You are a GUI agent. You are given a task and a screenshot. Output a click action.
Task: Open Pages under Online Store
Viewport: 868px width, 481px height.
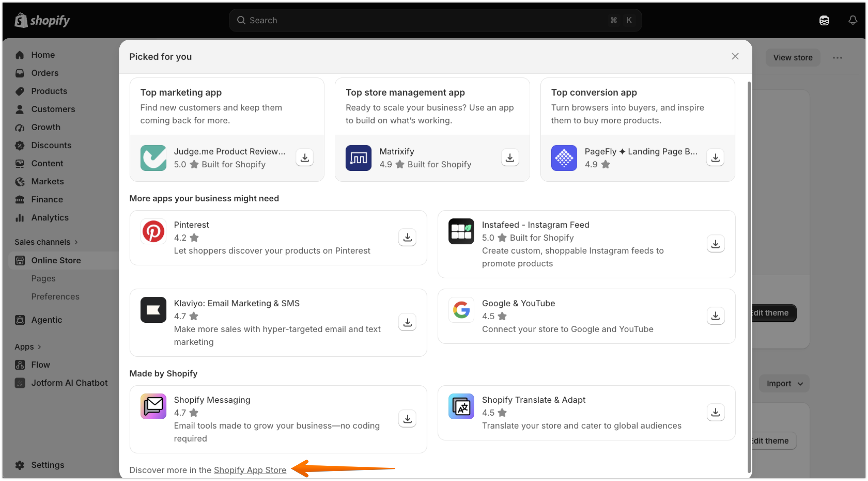pyautogui.click(x=43, y=279)
